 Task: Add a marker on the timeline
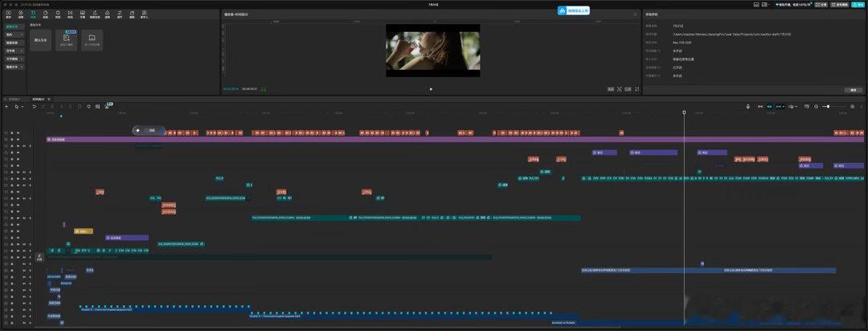88,106
